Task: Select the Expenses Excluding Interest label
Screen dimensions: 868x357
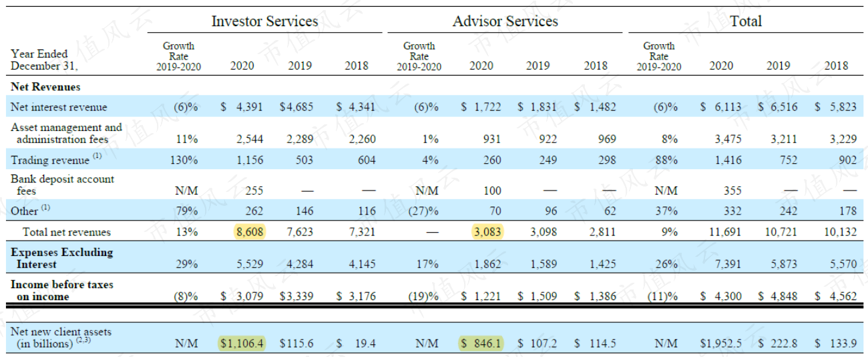Action: (x=61, y=258)
